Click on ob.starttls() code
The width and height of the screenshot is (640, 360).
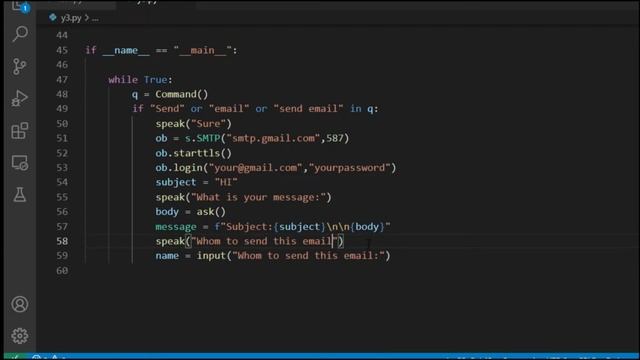point(193,153)
